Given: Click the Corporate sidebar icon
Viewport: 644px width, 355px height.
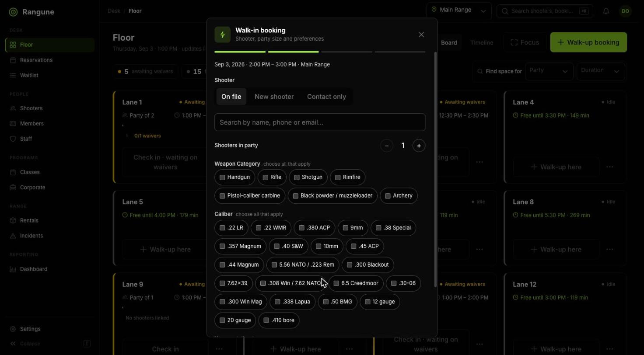Looking at the screenshot, I should 13,188.
